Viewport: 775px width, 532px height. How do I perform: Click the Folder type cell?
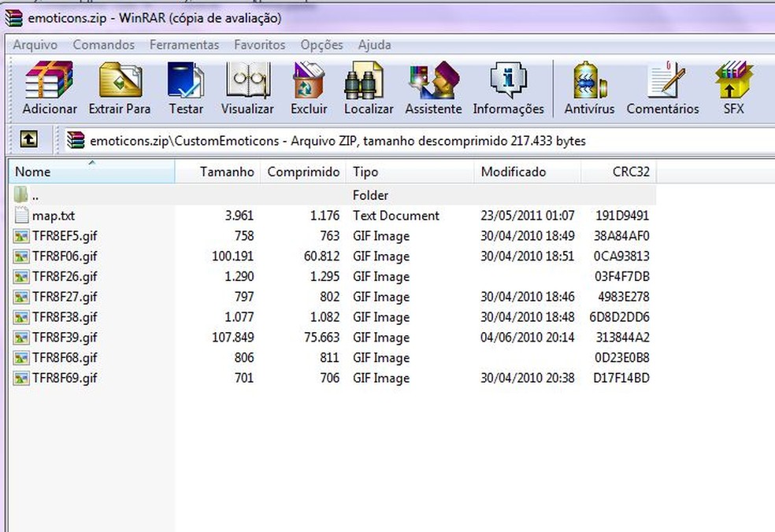(x=371, y=195)
